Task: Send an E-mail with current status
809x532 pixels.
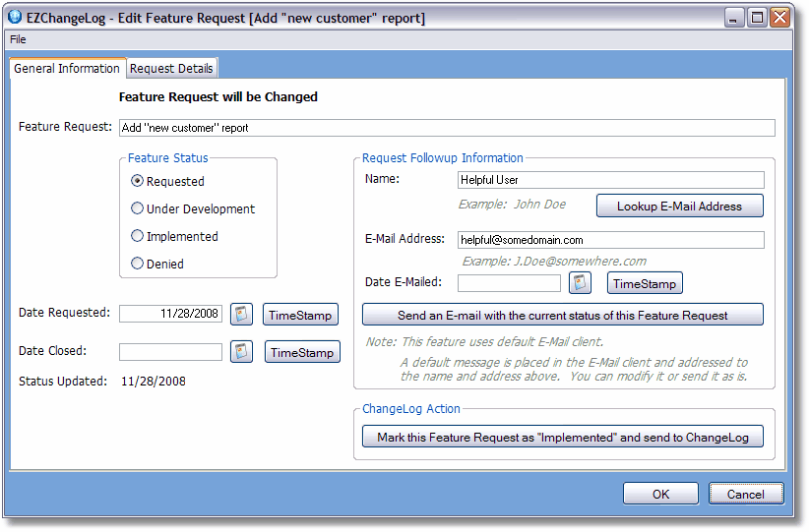Action: 563,315
